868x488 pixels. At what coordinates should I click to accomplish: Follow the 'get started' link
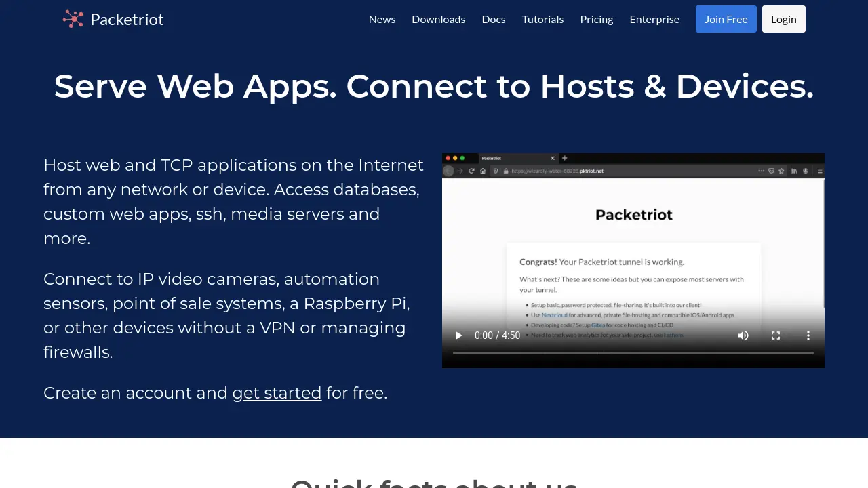(277, 393)
